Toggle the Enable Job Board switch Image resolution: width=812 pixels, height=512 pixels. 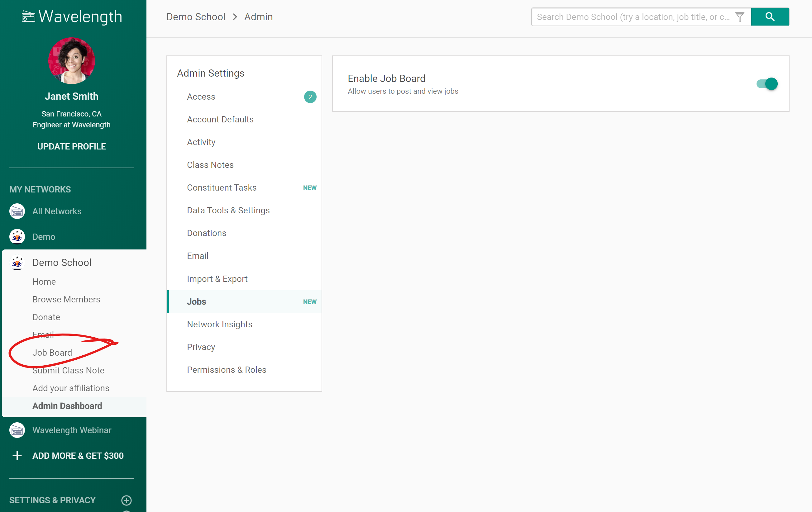pos(767,83)
